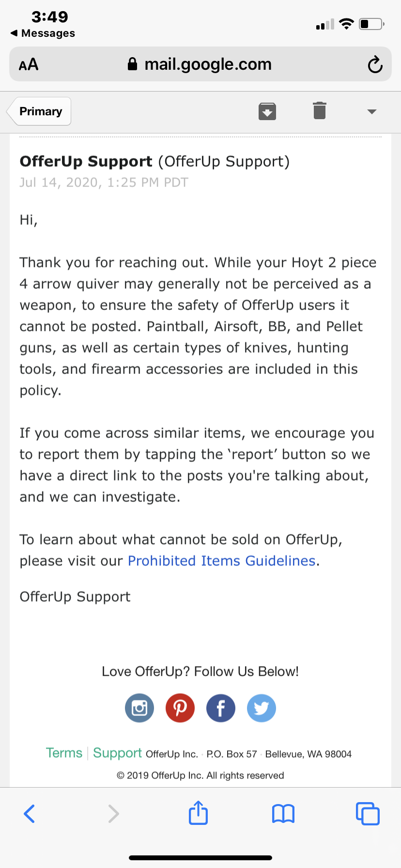The image size is (401, 868).
Task: Open the Prohibited Items Guidelines link
Action: [222, 561]
